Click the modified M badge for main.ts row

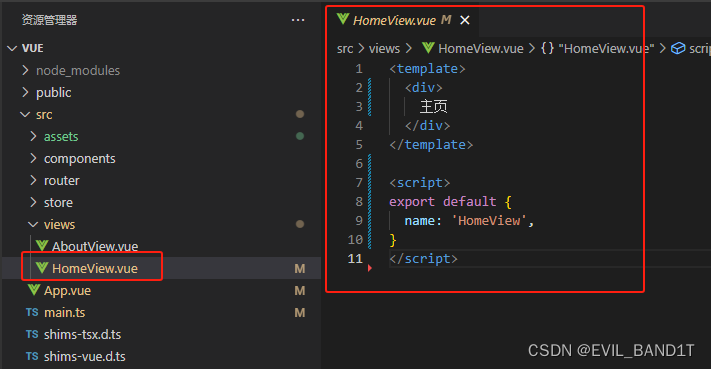300,313
